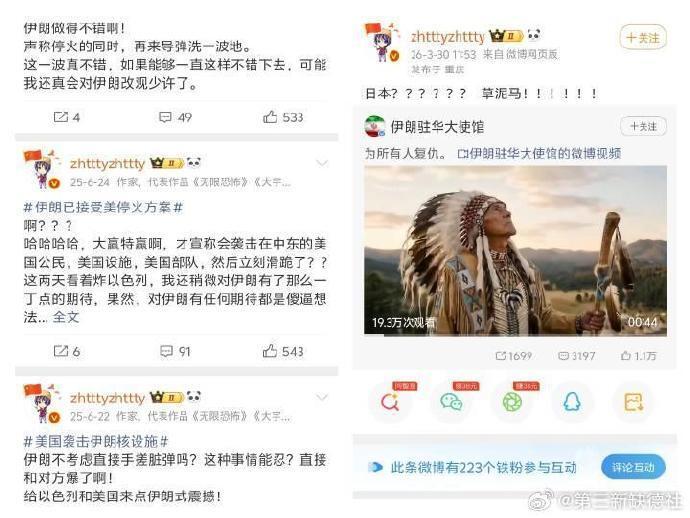690x518 pixels.
Task: Open hashtag 美国袭击伊朗核设施
Action: (x=96, y=441)
